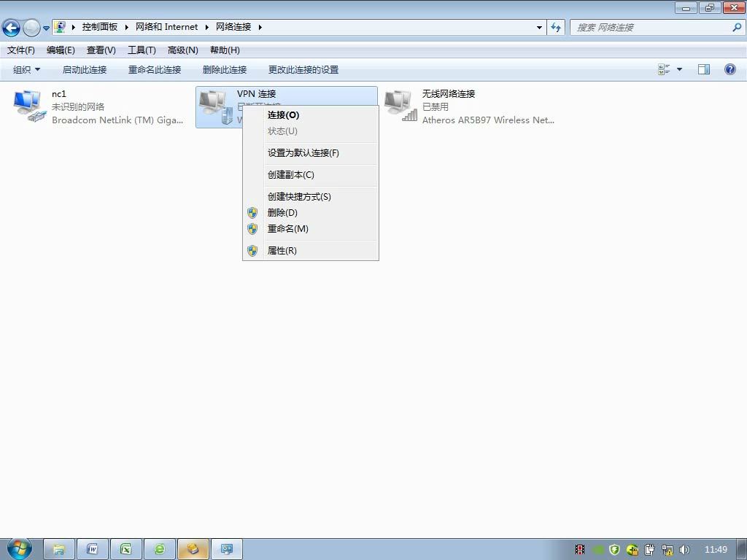This screenshot has height=560, width=747.
Task: Open the 文件(F) menu
Action: pos(21,50)
